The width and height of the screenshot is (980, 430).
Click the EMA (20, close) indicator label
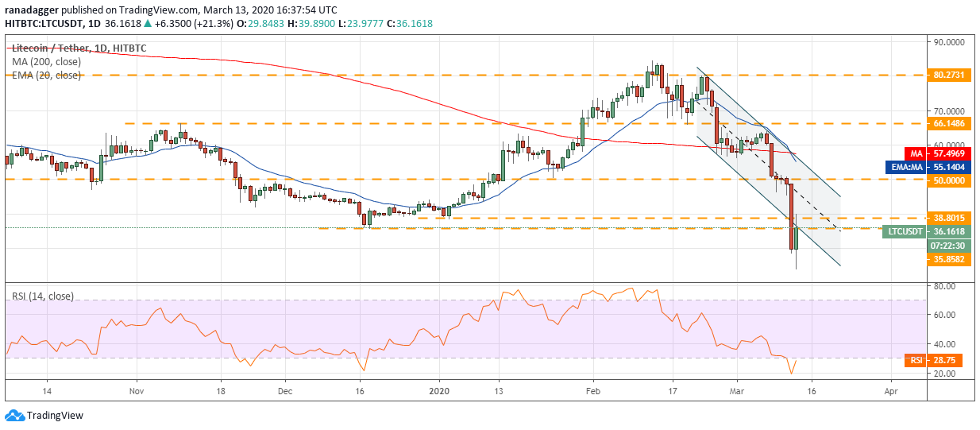point(45,75)
